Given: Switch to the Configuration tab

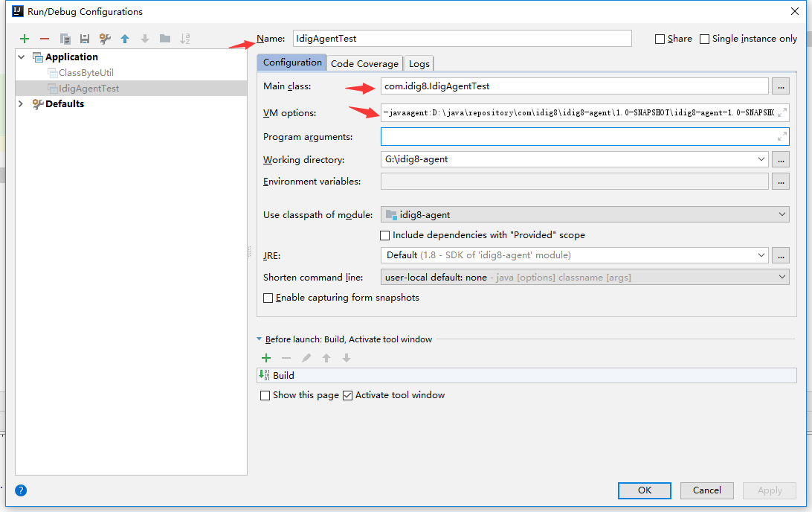Looking at the screenshot, I should coord(292,63).
